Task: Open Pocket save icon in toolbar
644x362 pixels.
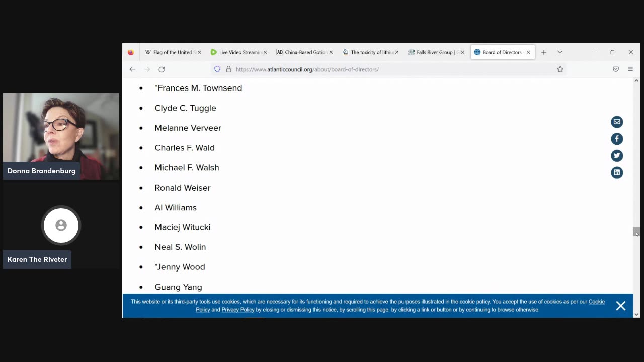Action: click(x=616, y=69)
